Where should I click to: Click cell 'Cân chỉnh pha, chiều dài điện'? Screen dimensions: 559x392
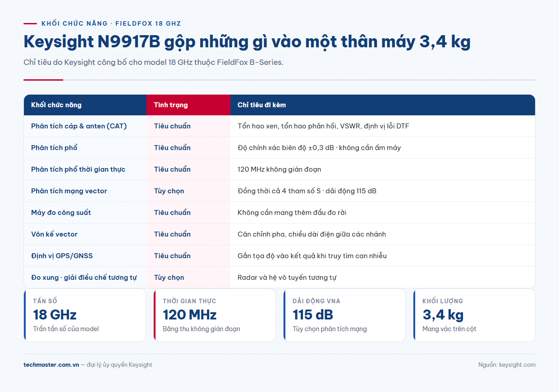pos(286,234)
